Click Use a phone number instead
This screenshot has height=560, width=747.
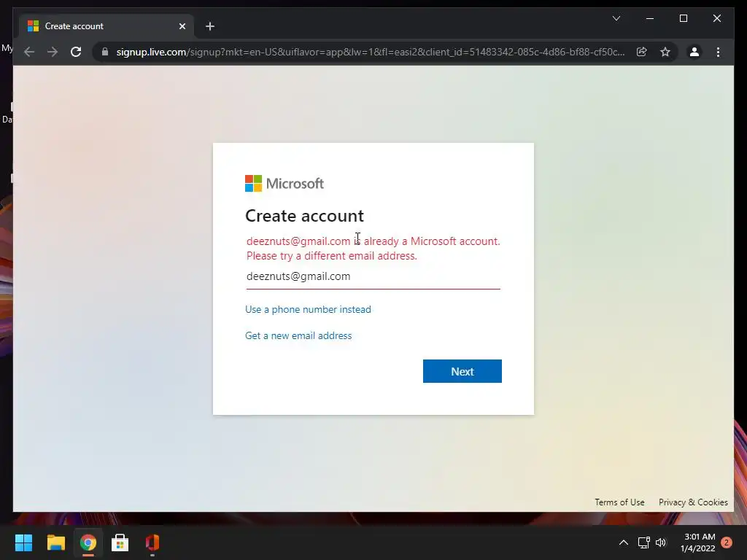coord(308,309)
